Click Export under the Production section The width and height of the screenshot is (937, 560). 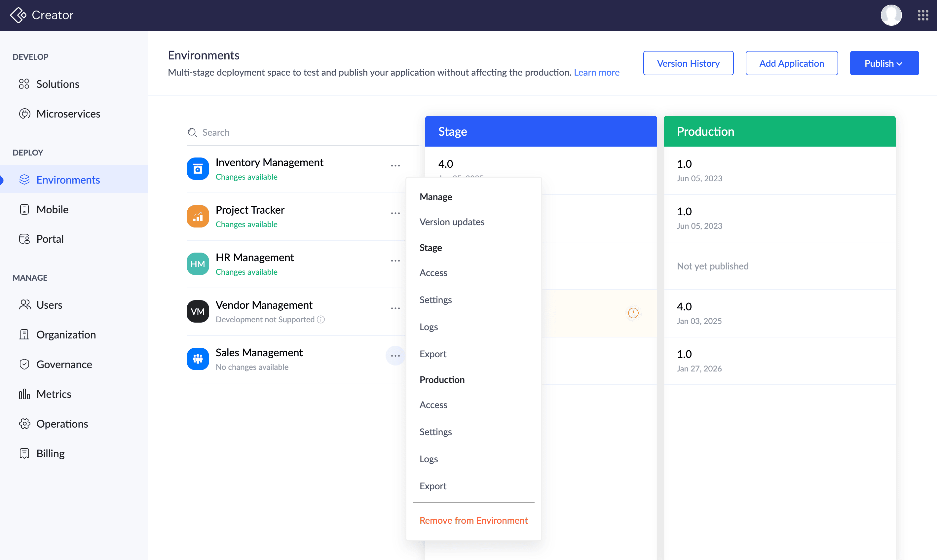pyautogui.click(x=432, y=486)
